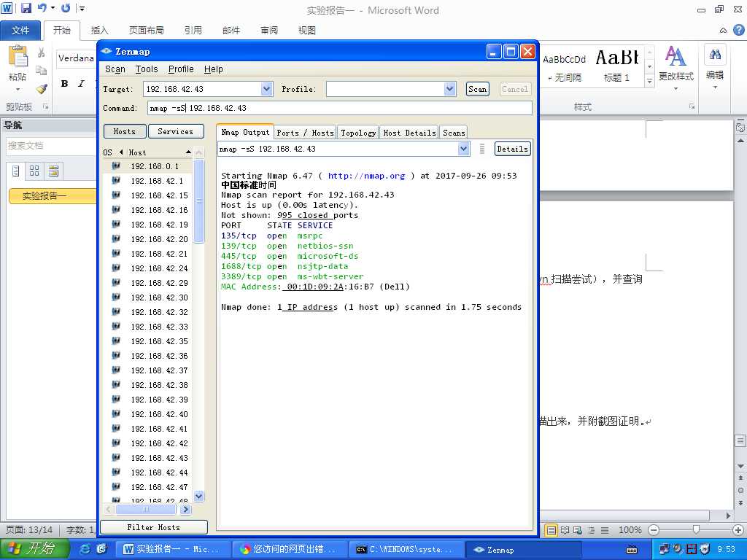Open the Host Details tab
The height and width of the screenshot is (560, 747).
pos(410,133)
